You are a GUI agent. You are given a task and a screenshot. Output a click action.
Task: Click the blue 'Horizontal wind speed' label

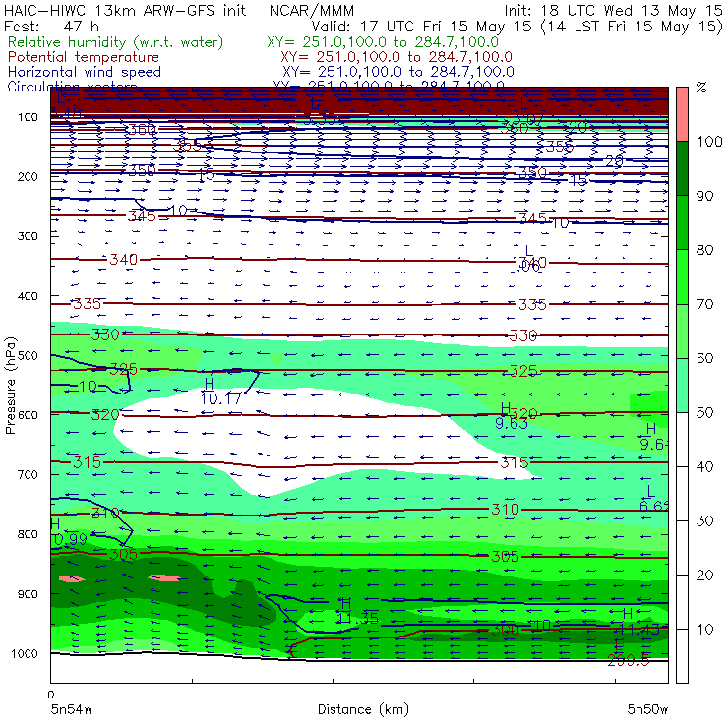tap(85, 72)
